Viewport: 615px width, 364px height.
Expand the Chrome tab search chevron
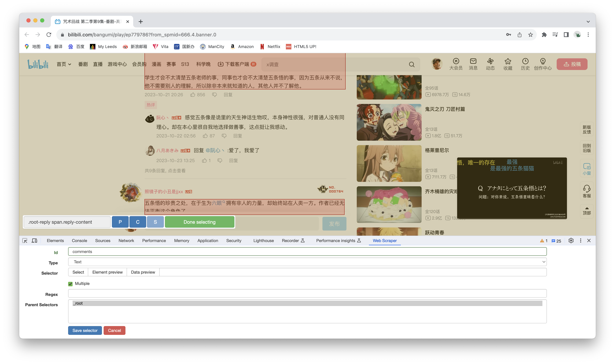[x=588, y=22]
